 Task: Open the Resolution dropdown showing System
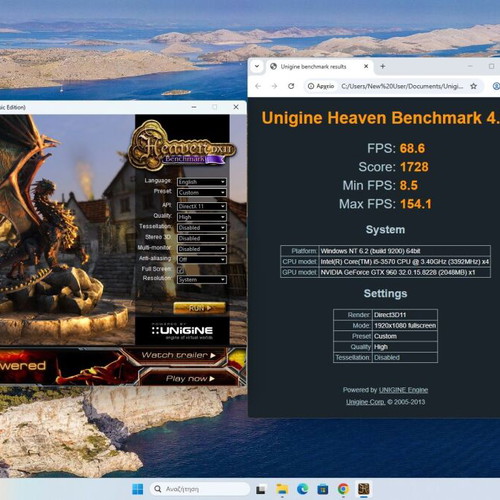(202, 280)
